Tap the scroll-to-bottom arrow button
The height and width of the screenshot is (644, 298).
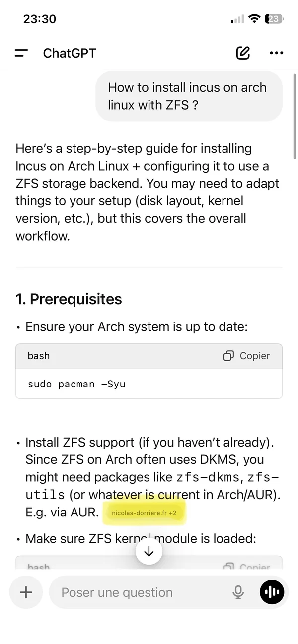coord(149,551)
